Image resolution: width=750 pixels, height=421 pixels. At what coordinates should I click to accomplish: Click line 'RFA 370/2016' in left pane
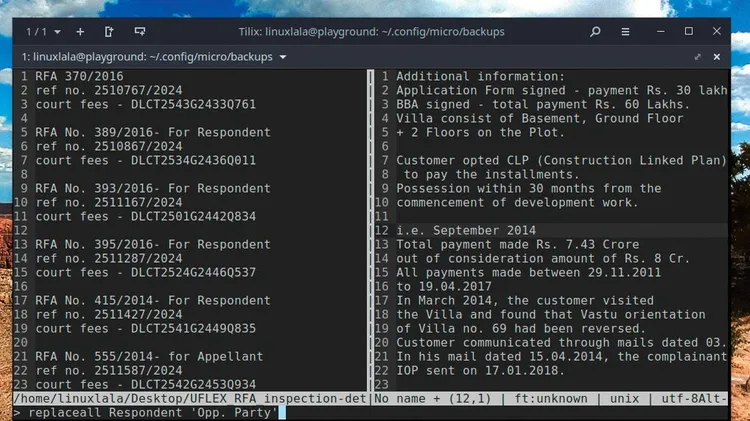pyautogui.click(x=79, y=77)
